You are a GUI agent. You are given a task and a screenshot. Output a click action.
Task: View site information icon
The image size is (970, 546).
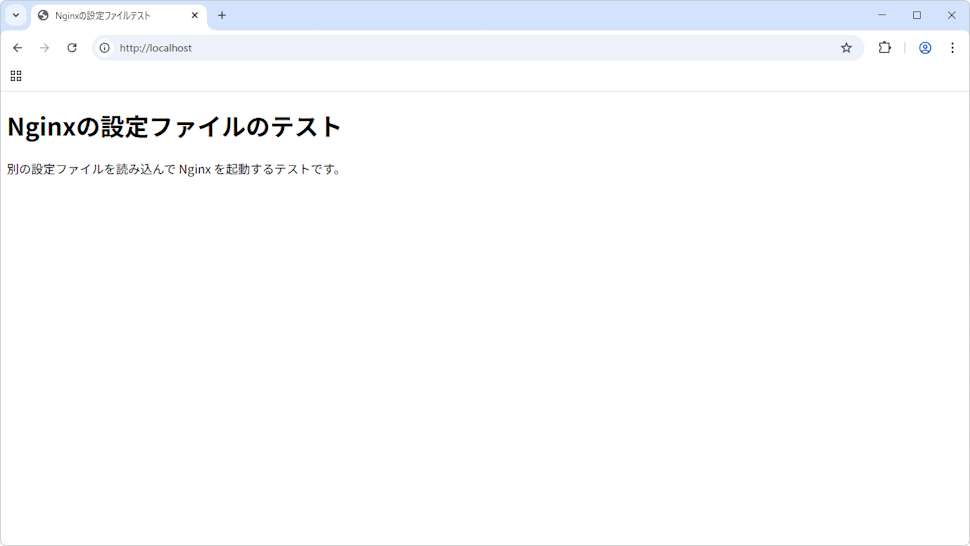pyautogui.click(x=105, y=48)
